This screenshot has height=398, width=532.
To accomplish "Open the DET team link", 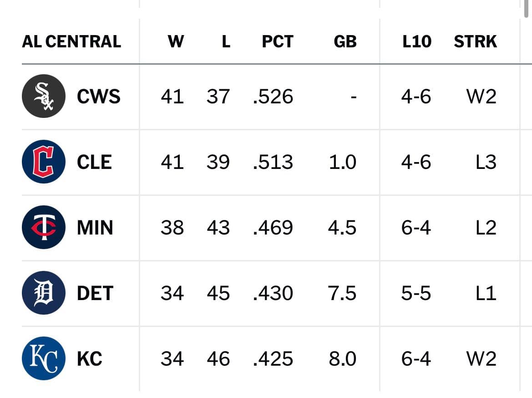I will point(95,293).
